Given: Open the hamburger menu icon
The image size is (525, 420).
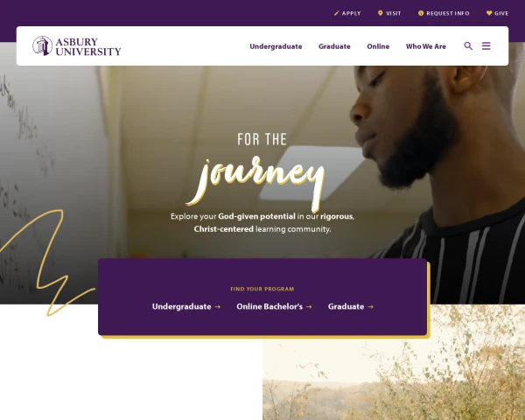Looking at the screenshot, I should point(486,45).
